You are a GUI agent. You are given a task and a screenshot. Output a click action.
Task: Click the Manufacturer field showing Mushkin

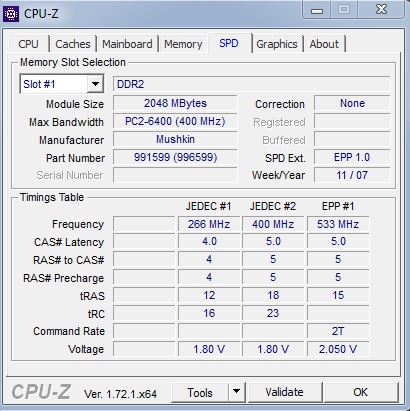(x=175, y=139)
